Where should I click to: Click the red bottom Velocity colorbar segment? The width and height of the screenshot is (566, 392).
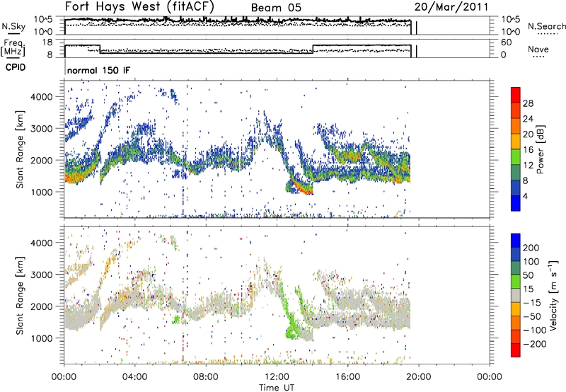pyautogui.click(x=516, y=350)
